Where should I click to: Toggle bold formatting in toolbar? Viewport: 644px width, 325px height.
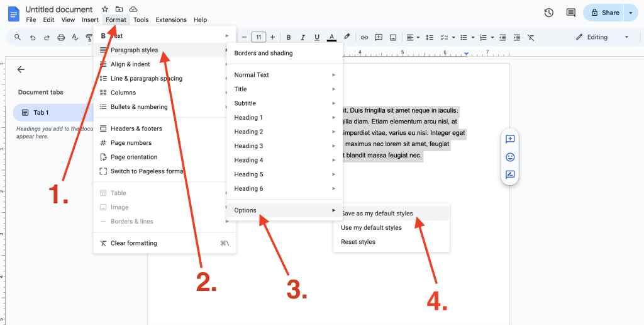tap(289, 37)
